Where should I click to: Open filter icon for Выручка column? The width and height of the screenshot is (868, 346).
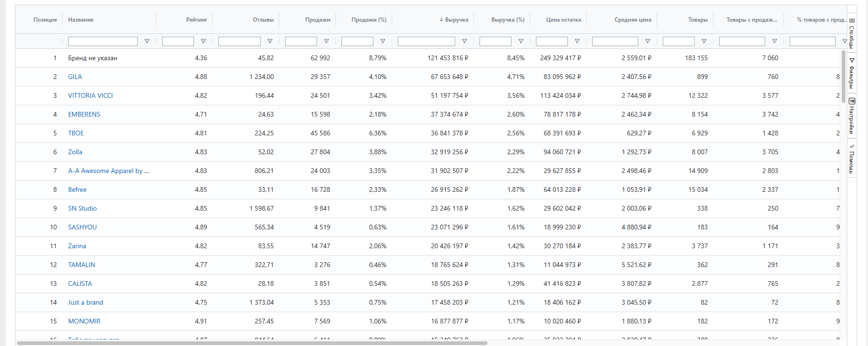pyautogui.click(x=465, y=41)
